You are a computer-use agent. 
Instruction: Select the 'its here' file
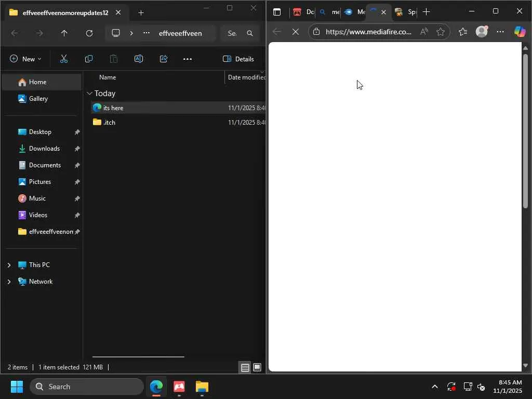coord(178,108)
